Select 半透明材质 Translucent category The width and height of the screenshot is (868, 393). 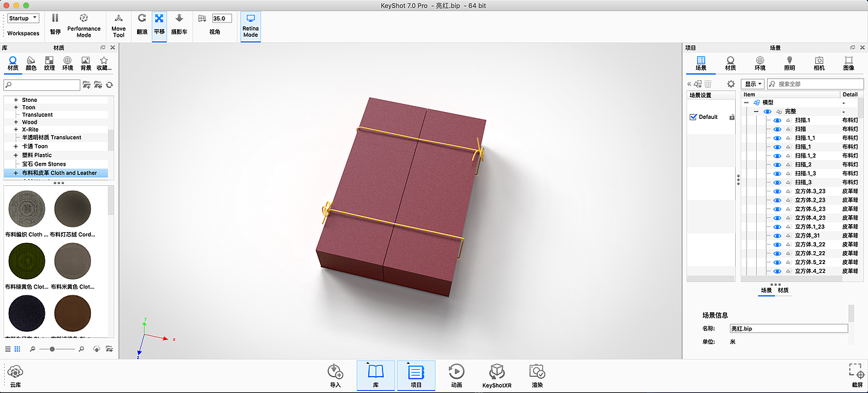tap(52, 137)
